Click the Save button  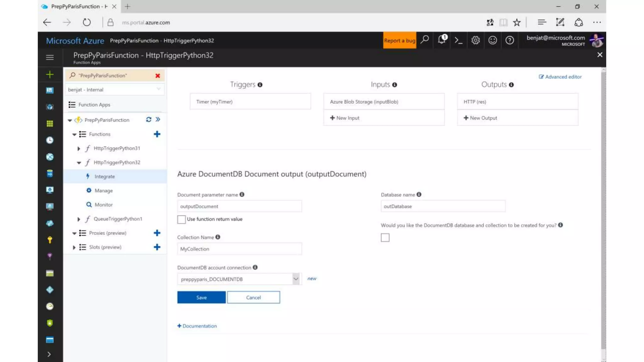(201, 297)
